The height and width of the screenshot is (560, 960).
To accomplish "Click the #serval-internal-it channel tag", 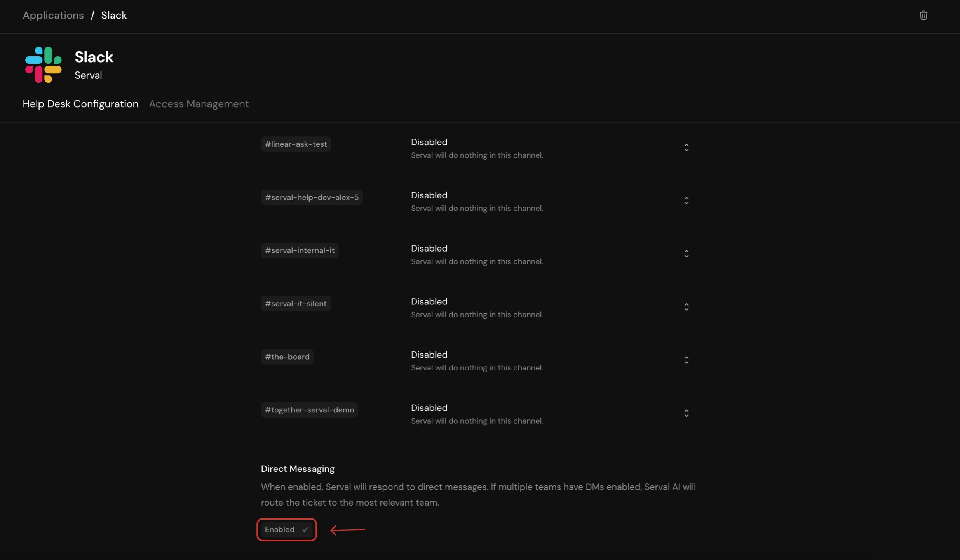I will 300,250.
